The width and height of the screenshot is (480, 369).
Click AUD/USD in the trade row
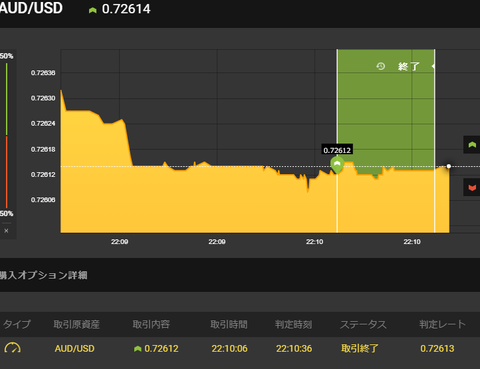pos(75,349)
